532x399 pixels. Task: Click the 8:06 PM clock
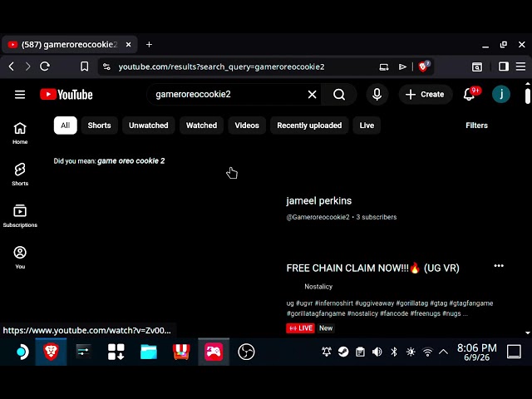pos(476,352)
